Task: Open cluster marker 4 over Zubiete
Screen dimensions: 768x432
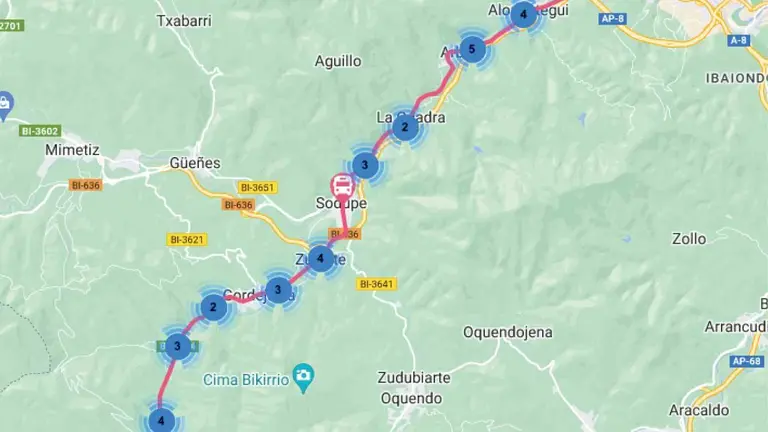Action: (320, 258)
